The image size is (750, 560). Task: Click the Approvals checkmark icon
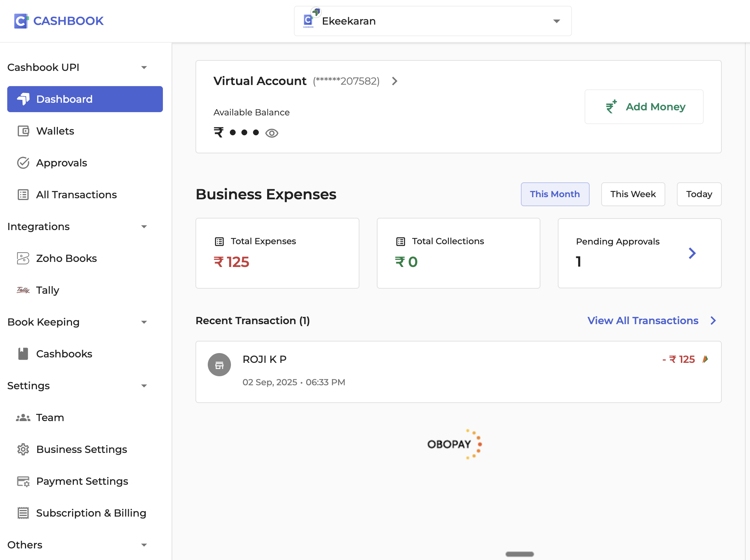coord(23,163)
